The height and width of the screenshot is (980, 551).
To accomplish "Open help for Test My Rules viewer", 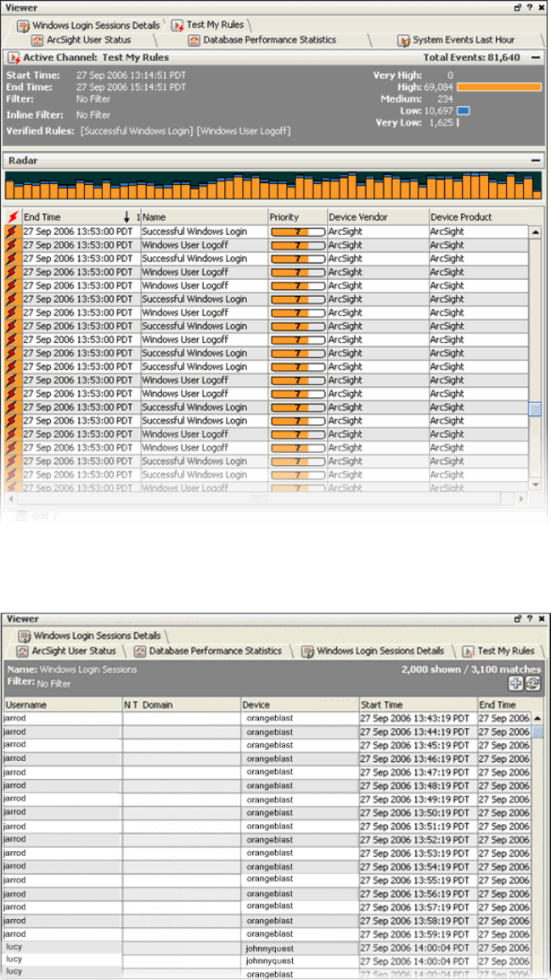I will click(x=530, y=8).
